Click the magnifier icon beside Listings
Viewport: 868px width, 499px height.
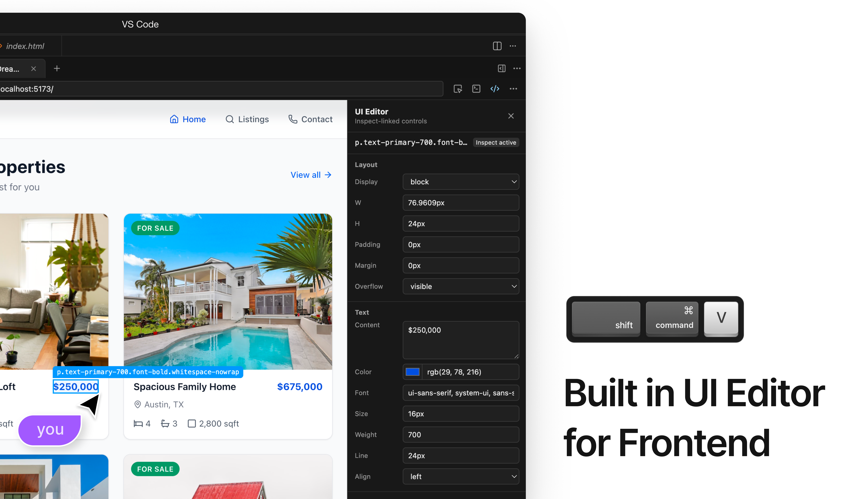229,119
